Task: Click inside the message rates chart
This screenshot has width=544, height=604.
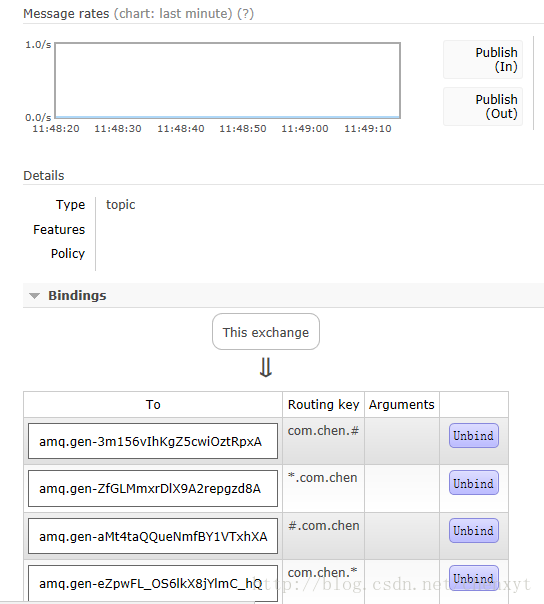Action: click(227, 80)
